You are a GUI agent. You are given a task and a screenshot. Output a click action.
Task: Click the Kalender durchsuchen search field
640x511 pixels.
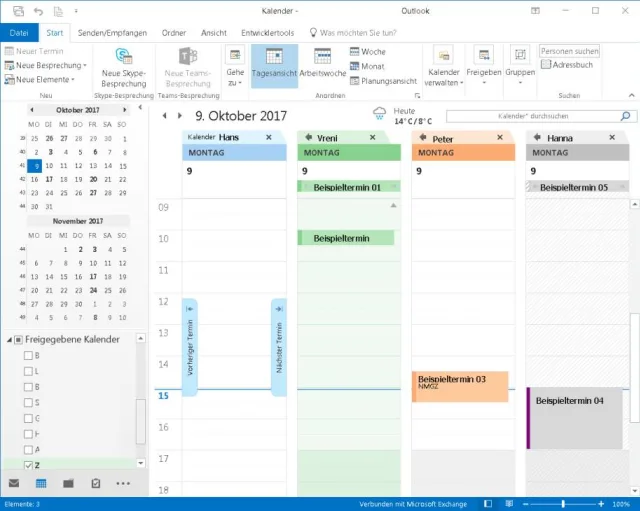click(533, 116)
